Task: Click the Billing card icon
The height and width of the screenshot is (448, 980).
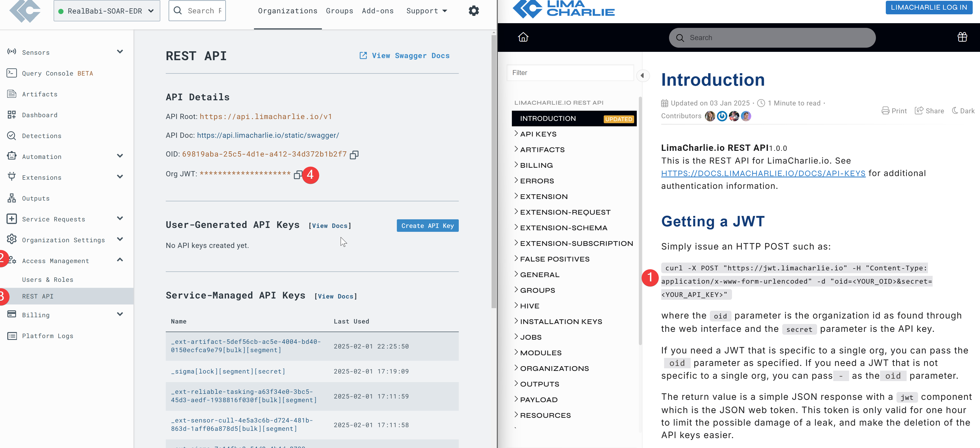Action: click(x=12, y=314)
